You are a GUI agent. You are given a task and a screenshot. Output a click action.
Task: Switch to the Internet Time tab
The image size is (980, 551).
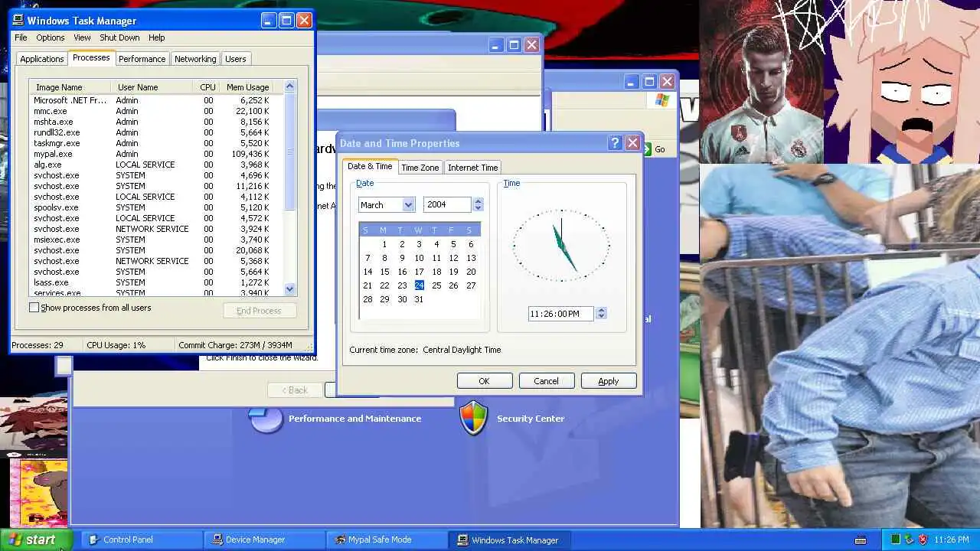click(472, 168)
